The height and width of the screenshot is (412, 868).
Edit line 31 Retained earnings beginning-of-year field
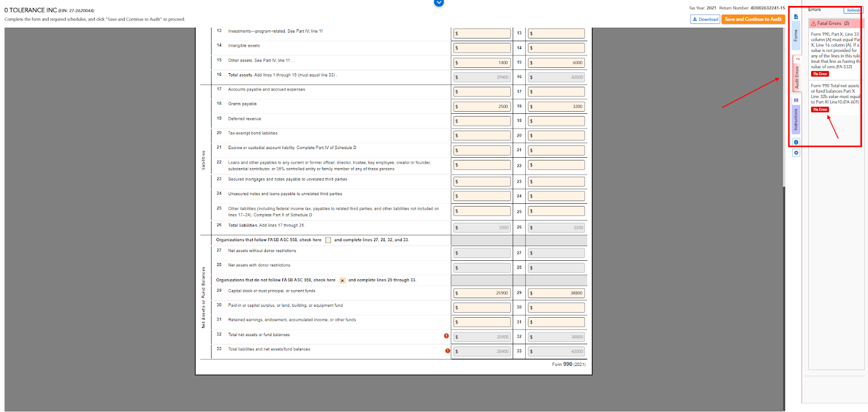[x=482, y=323]
